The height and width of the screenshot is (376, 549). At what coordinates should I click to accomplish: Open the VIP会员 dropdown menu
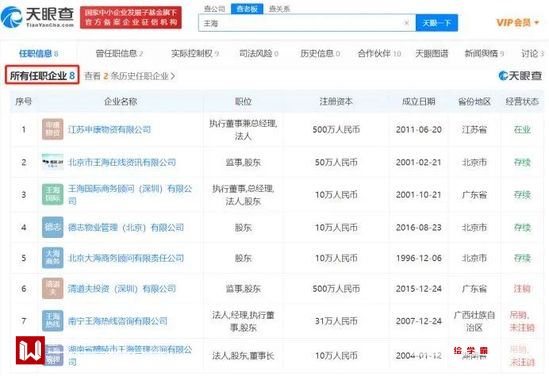coord(517,23)
